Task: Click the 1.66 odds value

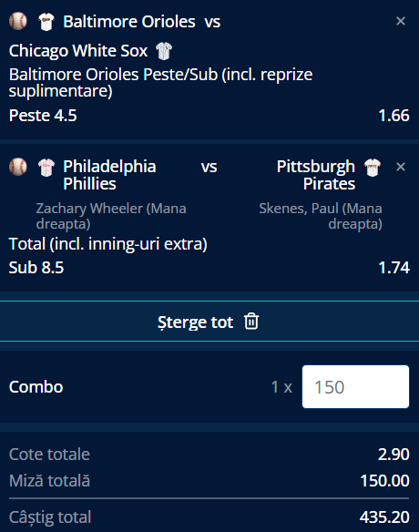Action: click(393, 116)
